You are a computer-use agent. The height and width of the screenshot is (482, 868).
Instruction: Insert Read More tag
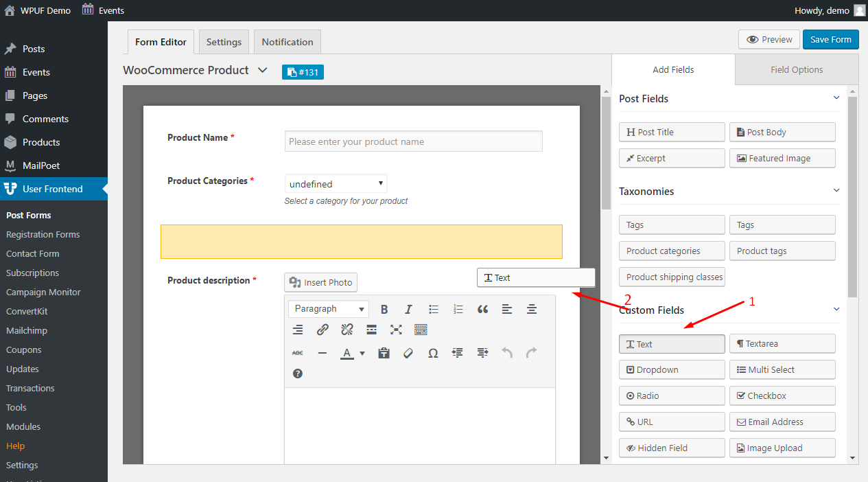pos(371,330)
